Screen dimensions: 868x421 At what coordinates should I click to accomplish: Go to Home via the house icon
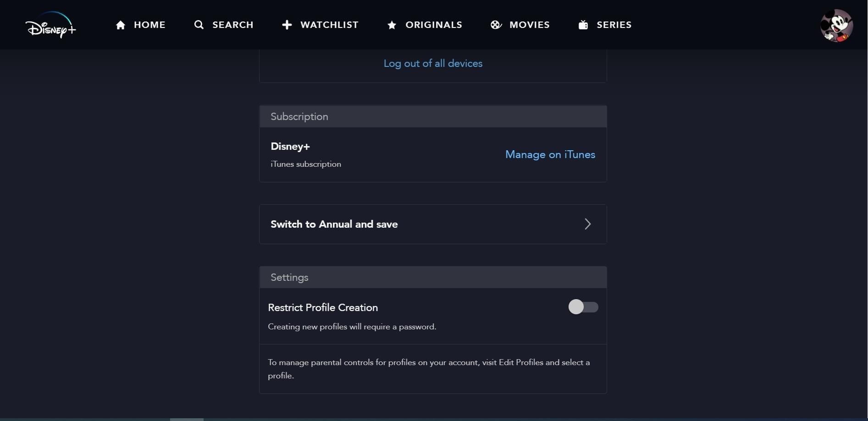click(121, 25)
